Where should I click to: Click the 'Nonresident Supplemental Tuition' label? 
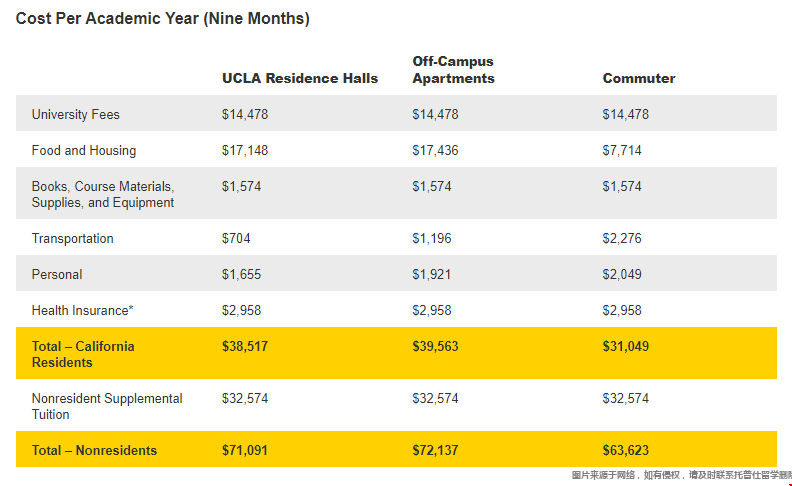click(x=107, y=406)
